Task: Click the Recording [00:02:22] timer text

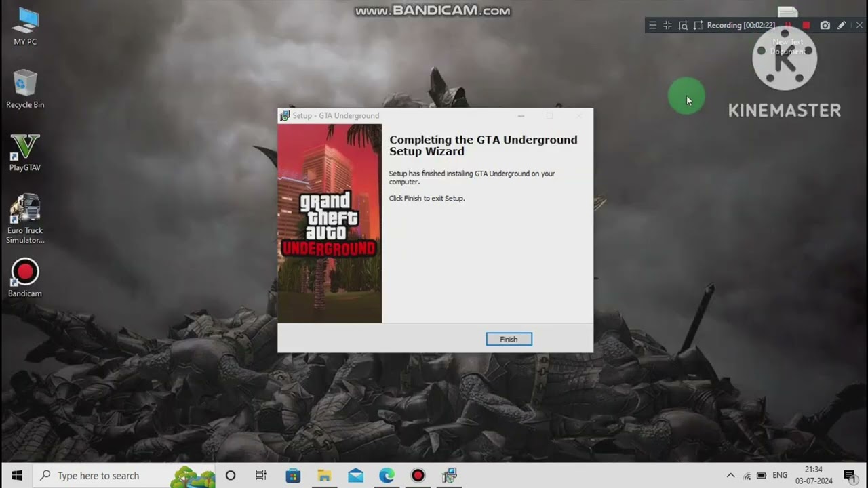Action: click(741, 25)
